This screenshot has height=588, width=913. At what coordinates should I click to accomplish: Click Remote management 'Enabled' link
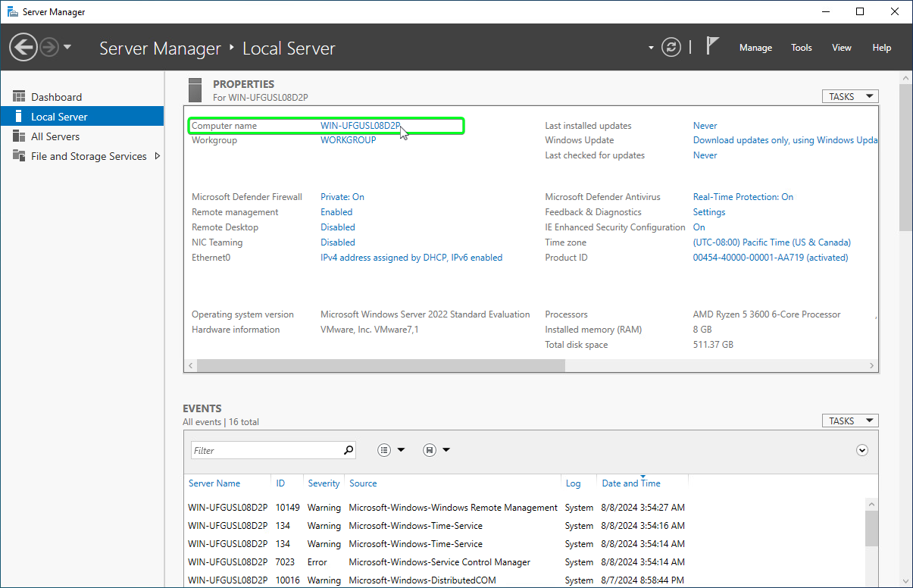[336, 212]
